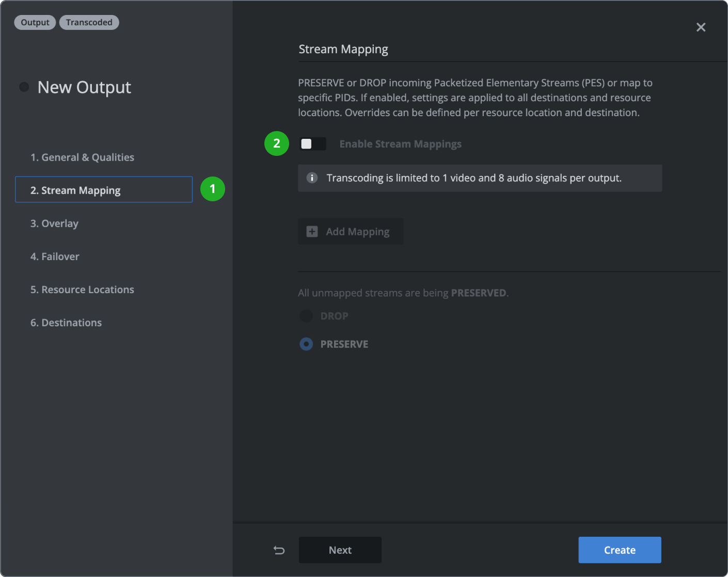
Task: Open the Destinations configuration step
Action: point(66,322)
